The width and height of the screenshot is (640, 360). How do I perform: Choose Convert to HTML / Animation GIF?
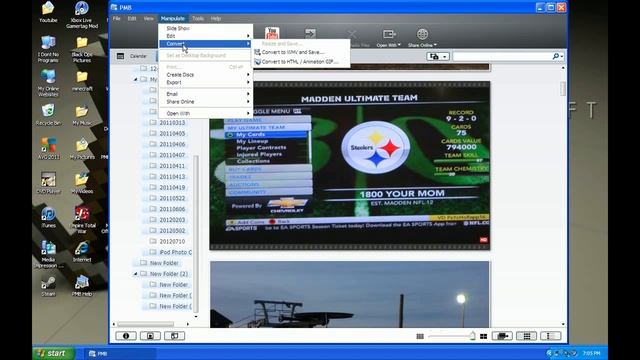point(300,62)
